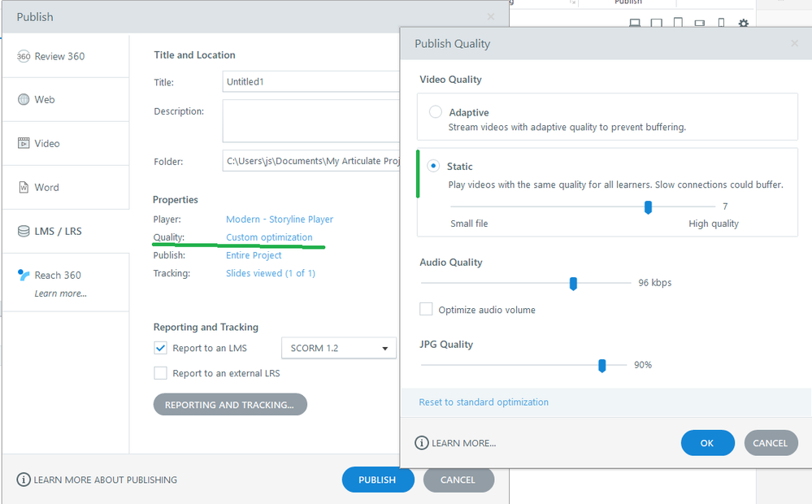Open the Word publish tab
The image size is (812, 504).
(65, 188)
